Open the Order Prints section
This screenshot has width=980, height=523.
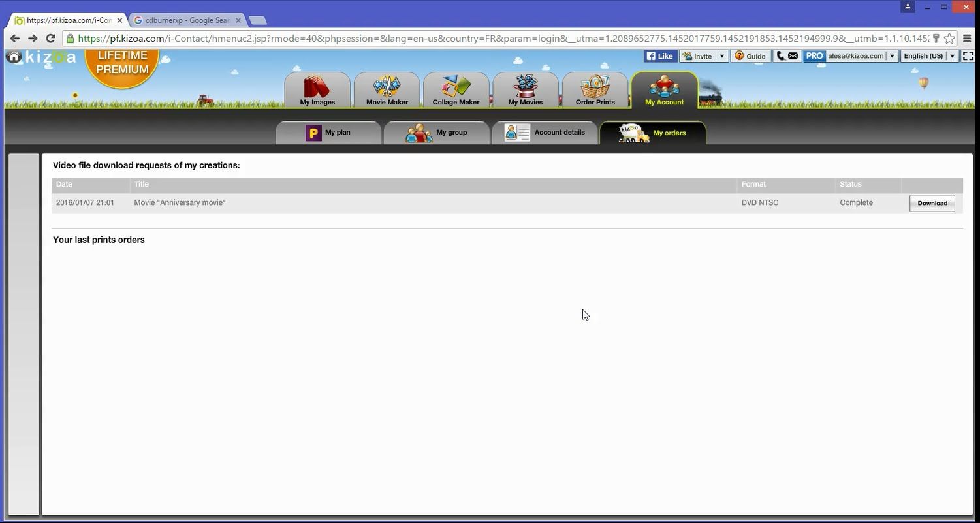click(595, 90)
